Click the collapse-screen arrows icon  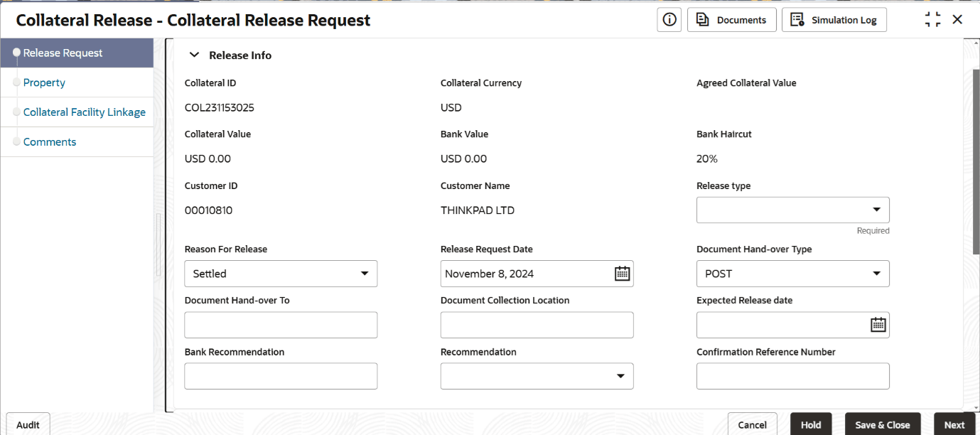pos(933,20)
